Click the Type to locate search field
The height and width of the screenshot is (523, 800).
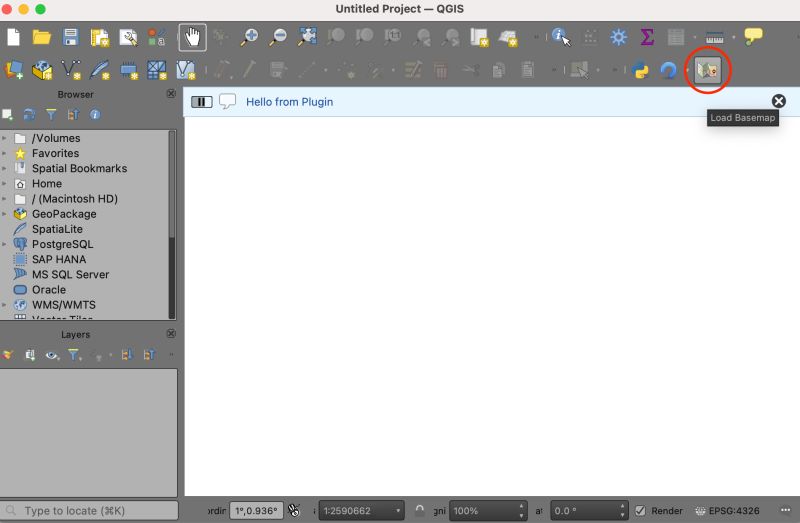tap(89, 510)
